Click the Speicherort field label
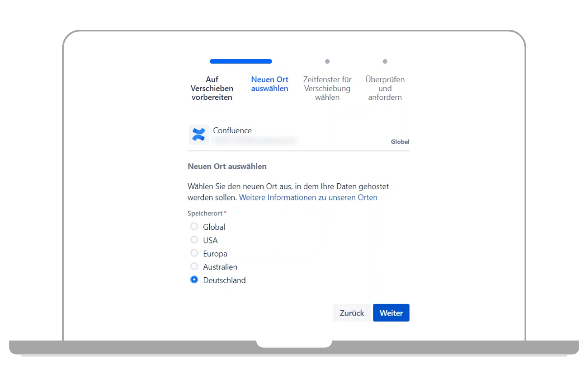Image resolution: width=588 pixels, height=387 pixels. click(x=205, y=214)
